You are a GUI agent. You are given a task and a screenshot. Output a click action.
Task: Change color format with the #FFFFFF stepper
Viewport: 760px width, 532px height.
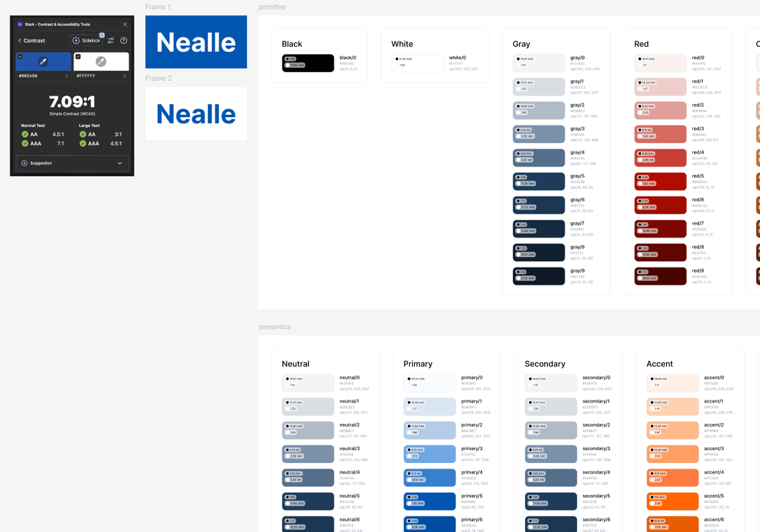pos(125,76)
